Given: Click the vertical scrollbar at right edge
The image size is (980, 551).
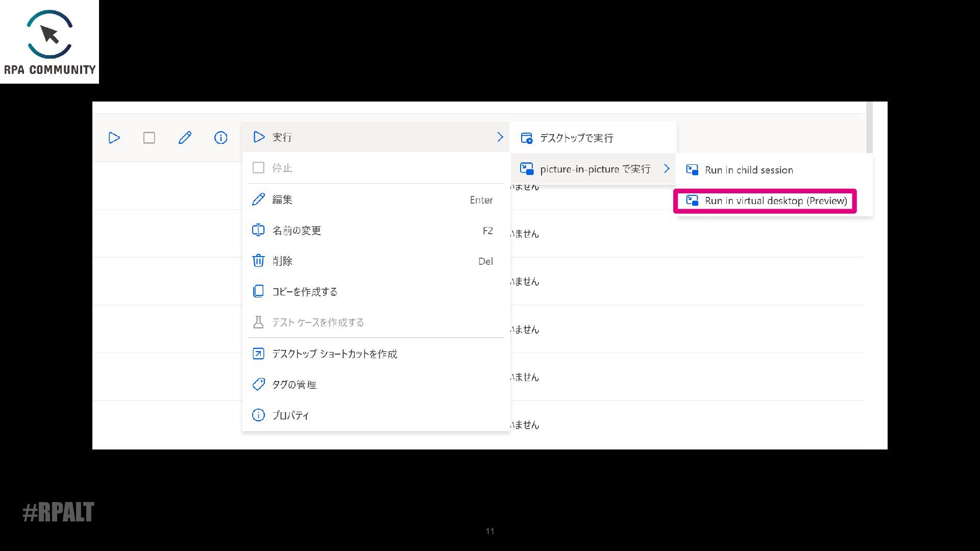Looking at the screenshot, I should click(x=869, y=128).
